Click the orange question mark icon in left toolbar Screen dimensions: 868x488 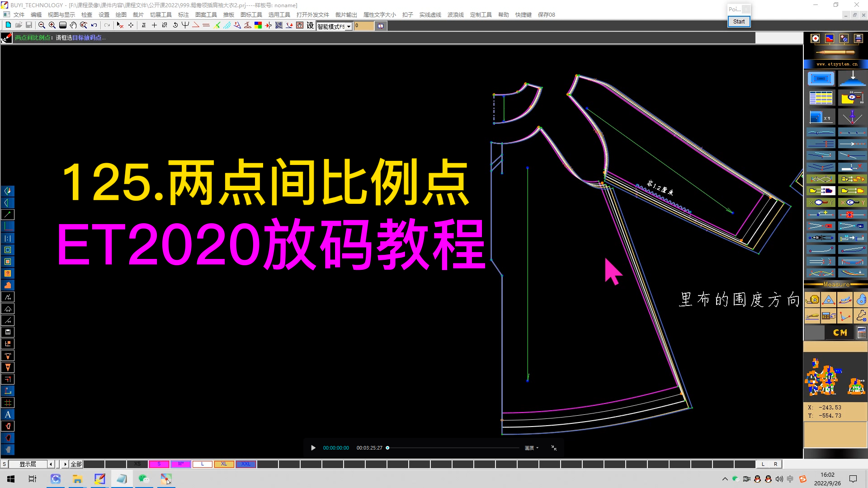[8, 273]
